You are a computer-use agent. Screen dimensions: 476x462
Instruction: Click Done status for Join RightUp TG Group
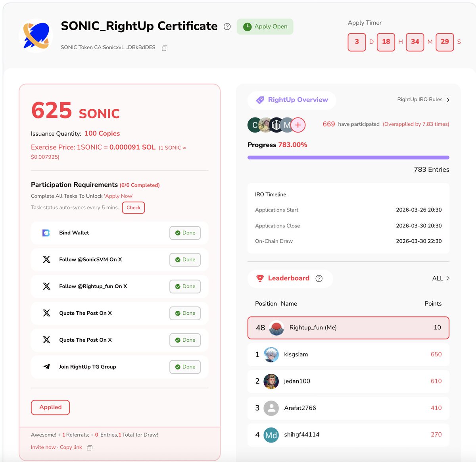tap(185, 367)
